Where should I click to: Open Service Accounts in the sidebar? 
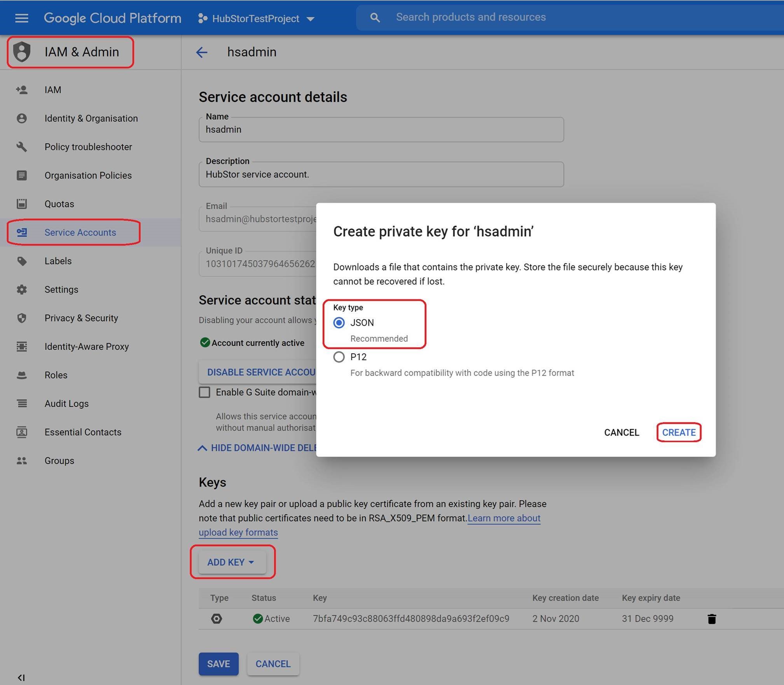tap(80, 232)
